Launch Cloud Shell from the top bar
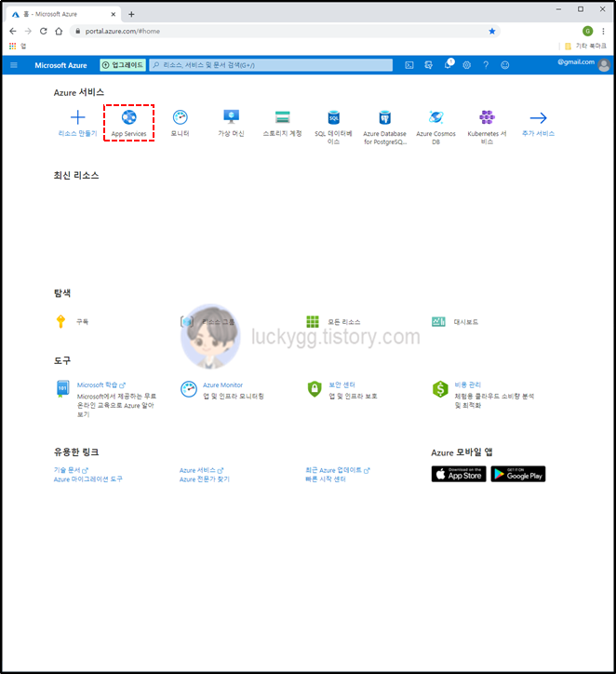Screen dimensions: 616x674 point(409,65)
